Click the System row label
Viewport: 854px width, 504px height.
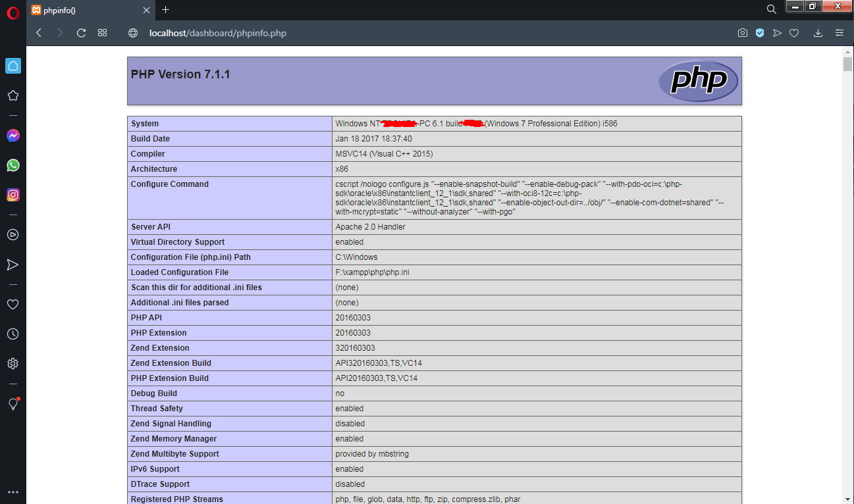coord(145,124)
